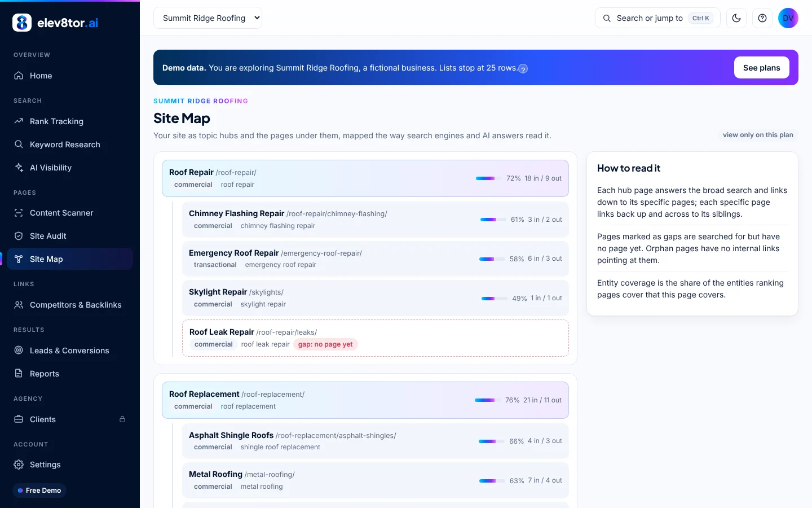The width and height of the screenshot is (812, 508).
Task: Navigate to Leads & Conversions
Action: click(x=70, y=351)
